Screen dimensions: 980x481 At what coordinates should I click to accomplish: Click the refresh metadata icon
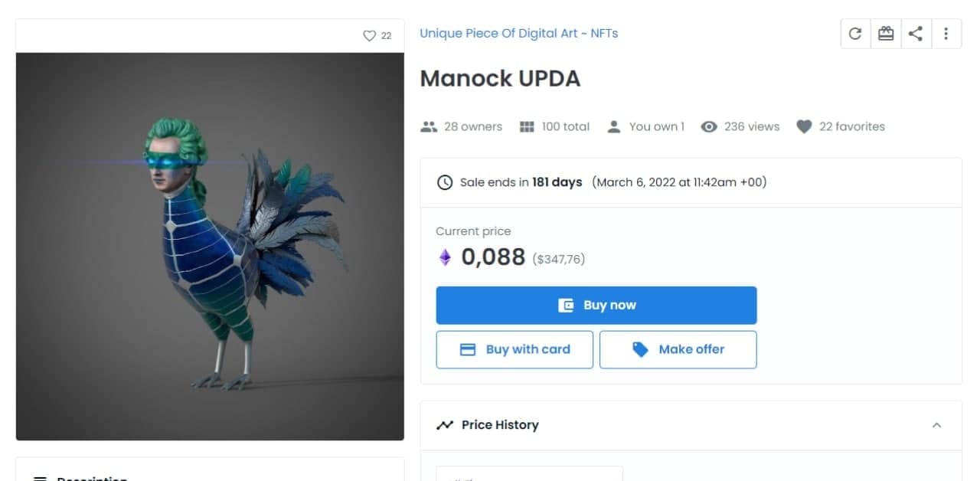pos(855,34)
